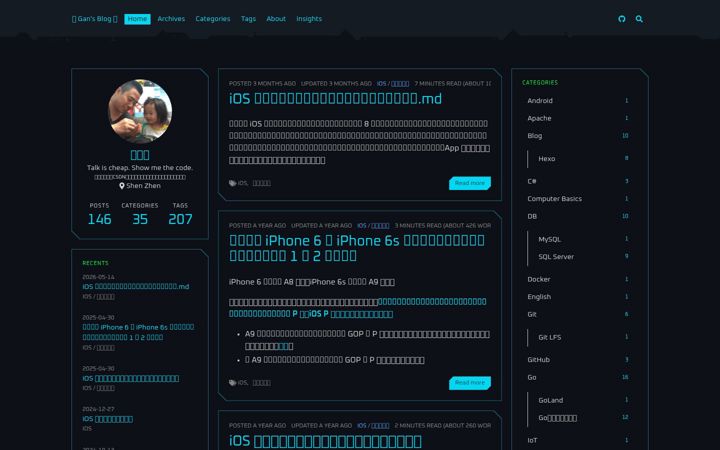The width and height of the screenshot is (720, 450).
Task: Click Read more on the iPhone 6 post
Action: 470,383
